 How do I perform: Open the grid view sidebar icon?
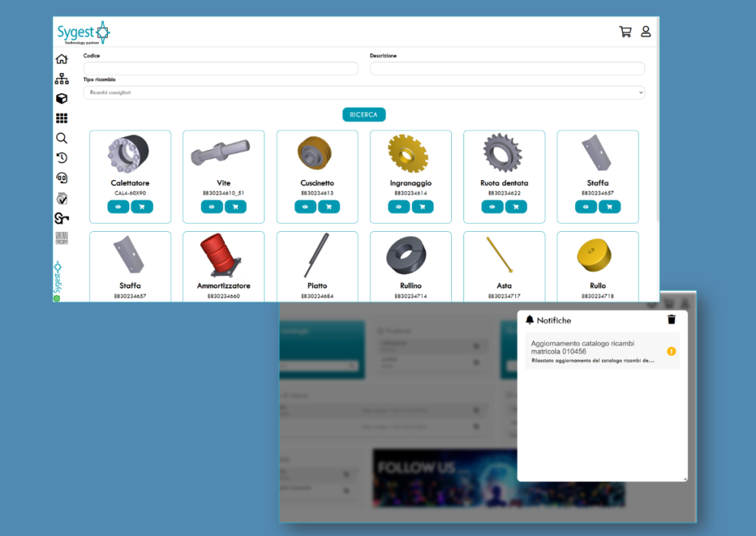[62, 118]
